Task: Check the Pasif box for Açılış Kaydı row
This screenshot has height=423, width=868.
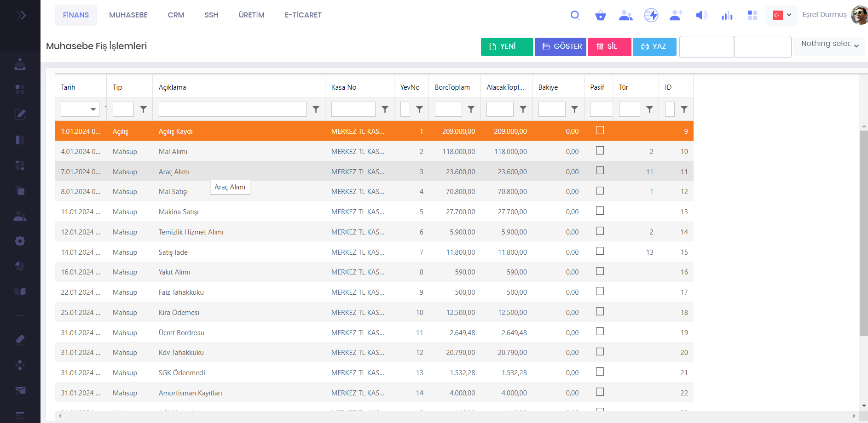Action: click(600, 131)
